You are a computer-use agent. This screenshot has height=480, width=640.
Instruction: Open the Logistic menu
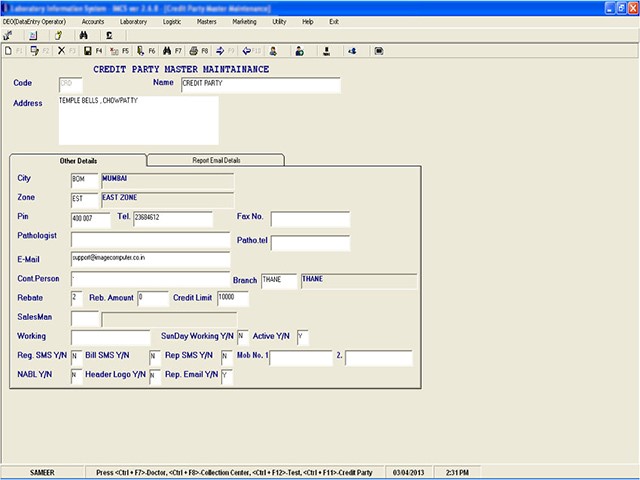coord(172,22)
